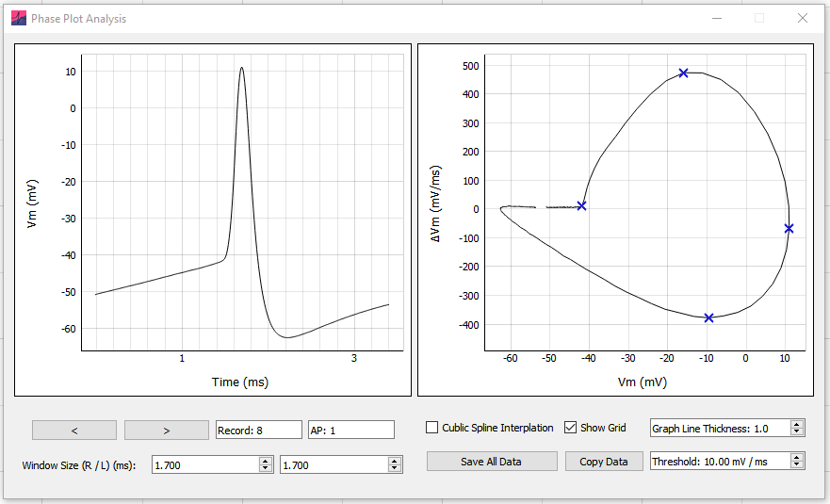
Task: Click inside the Record: 8 field
Action: point(259,431)
